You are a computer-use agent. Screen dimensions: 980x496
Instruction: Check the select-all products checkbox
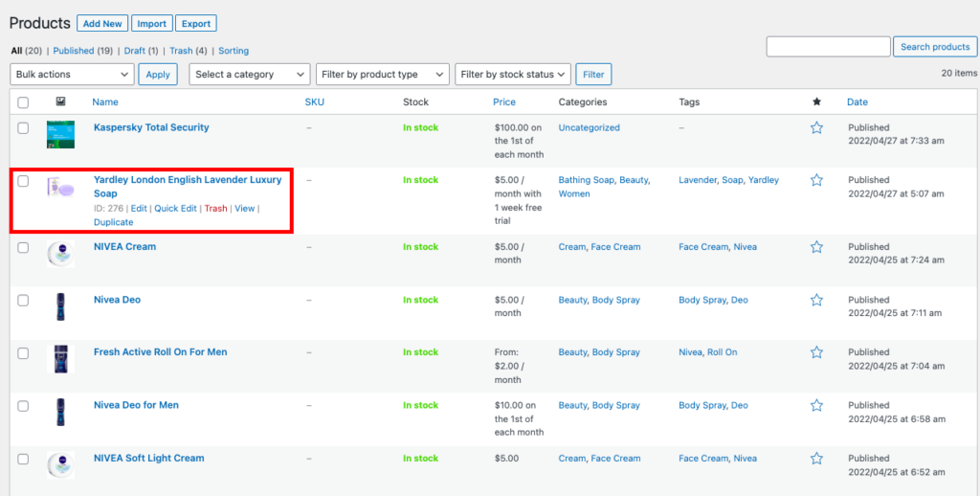(x=23, y=101)
